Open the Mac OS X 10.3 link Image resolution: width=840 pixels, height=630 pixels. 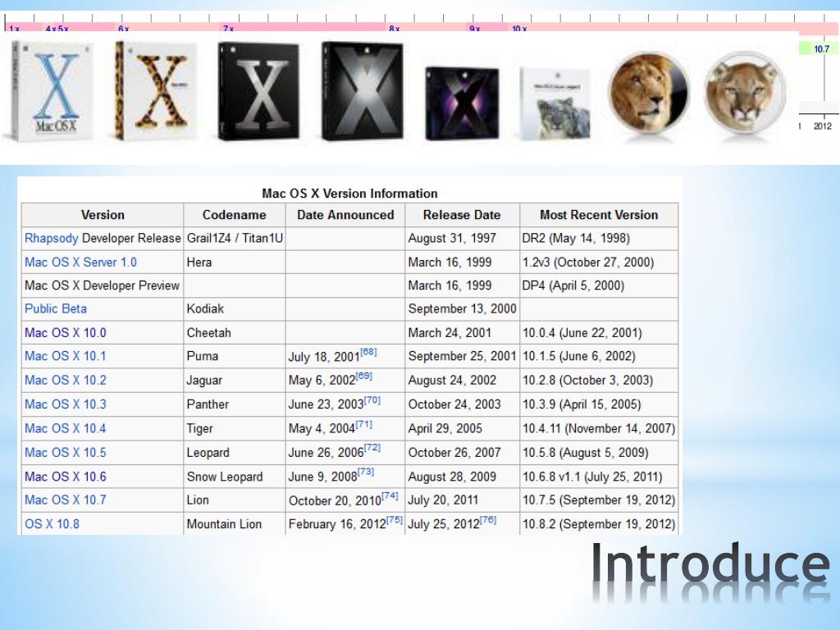pyautogui.click(x=66, y=404)
